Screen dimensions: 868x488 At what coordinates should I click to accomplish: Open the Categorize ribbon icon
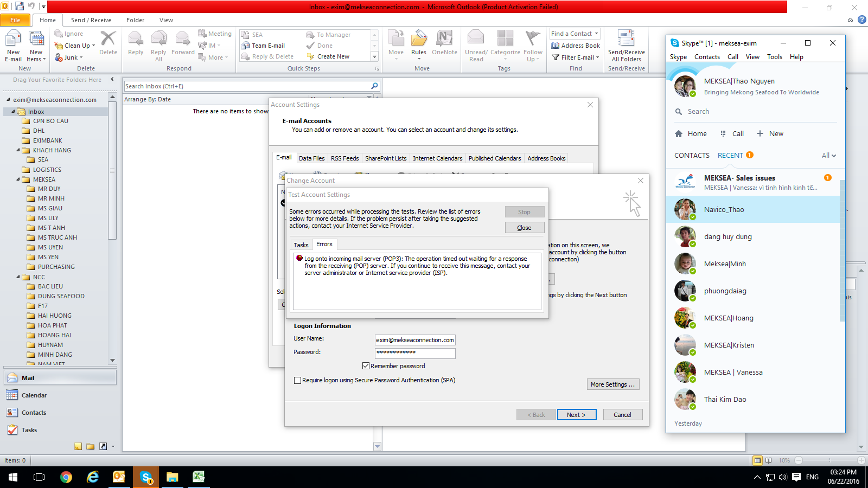505,45
